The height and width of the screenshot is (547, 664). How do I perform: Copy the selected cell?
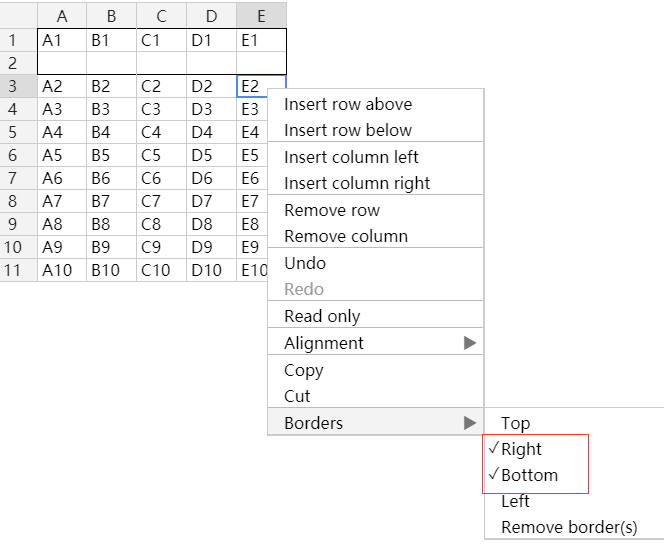pyautogui.click(x=376, y=370)
